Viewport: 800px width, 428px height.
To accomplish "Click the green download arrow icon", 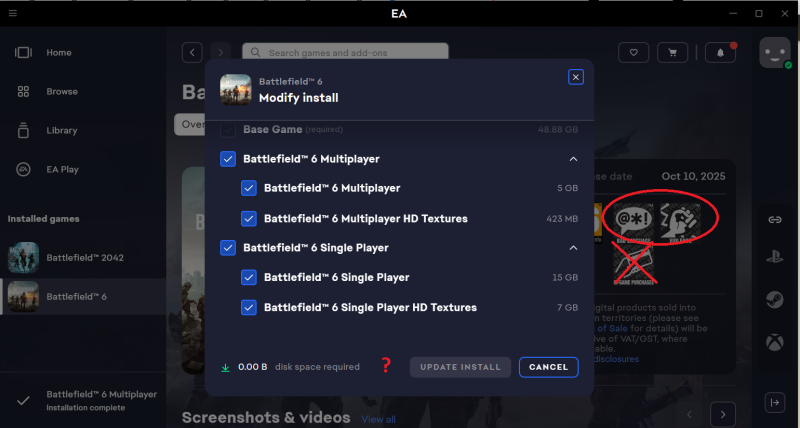I will pyautogui.click(x=225, y=367).
